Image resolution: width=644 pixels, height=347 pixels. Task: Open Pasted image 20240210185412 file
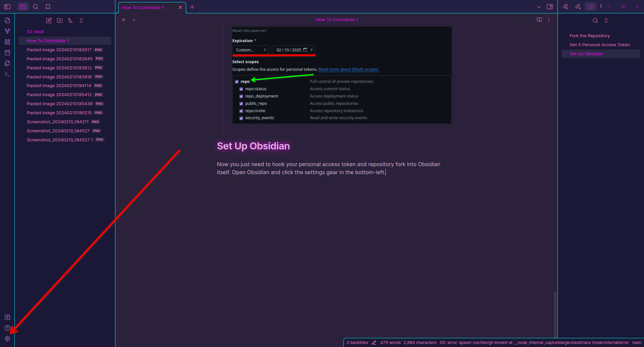65,95
